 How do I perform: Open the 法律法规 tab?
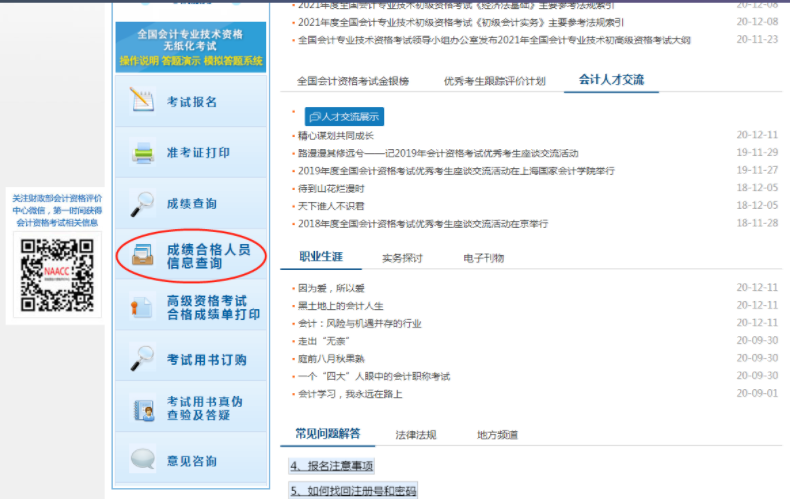click(x=415, y=435)
